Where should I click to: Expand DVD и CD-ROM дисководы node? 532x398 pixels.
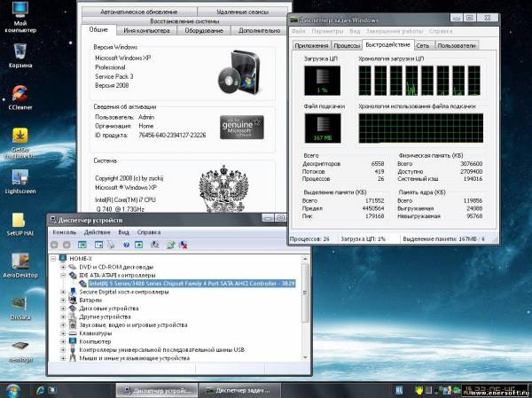63,267
